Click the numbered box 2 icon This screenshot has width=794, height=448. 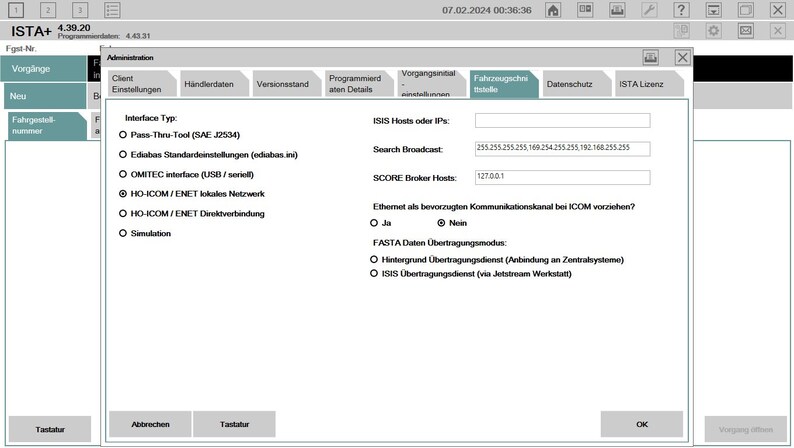point(48,10)
